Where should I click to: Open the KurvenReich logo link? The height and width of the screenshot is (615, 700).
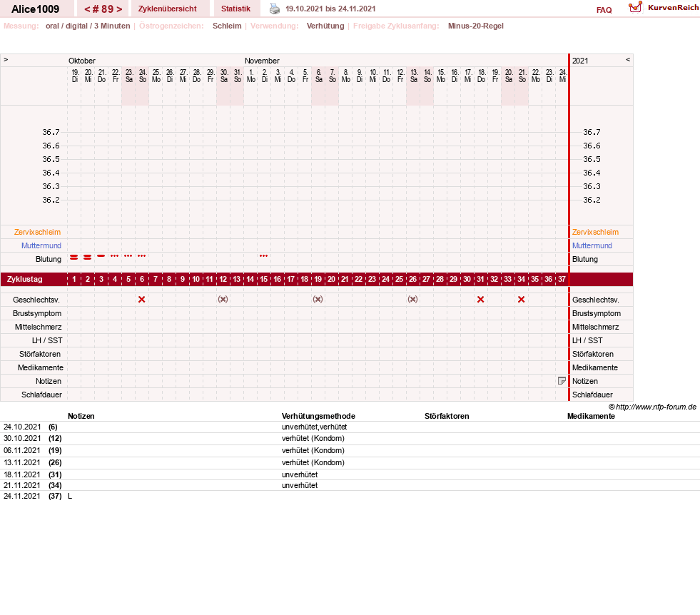(664, 8)
